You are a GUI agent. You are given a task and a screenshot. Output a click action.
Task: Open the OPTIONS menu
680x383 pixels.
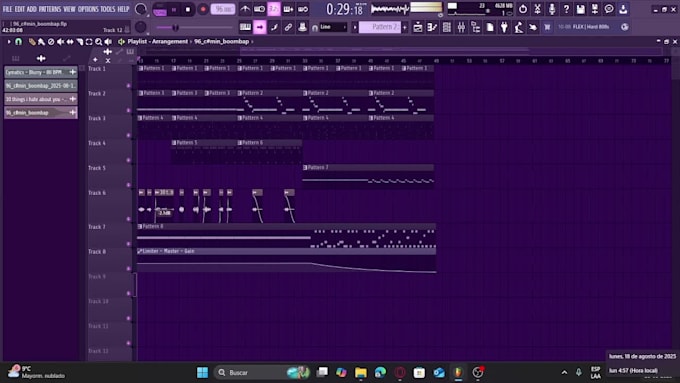[88, 9]
